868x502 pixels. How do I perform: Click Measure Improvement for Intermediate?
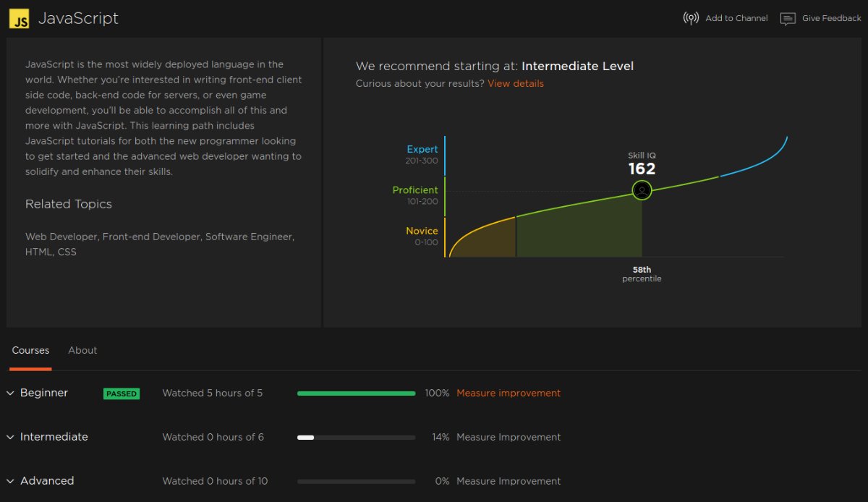tap(508, 438)
